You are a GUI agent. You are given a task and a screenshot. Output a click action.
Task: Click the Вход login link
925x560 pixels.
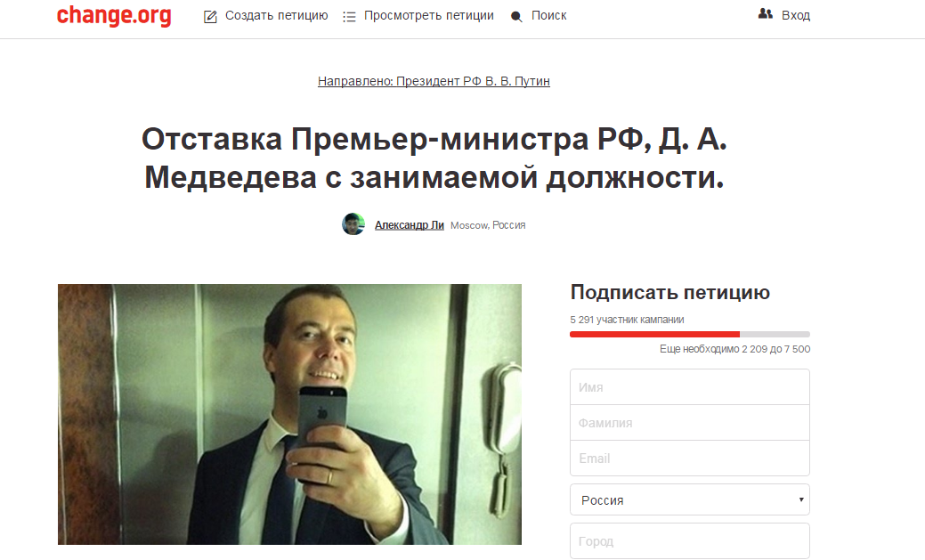click(x=796, y=15)
